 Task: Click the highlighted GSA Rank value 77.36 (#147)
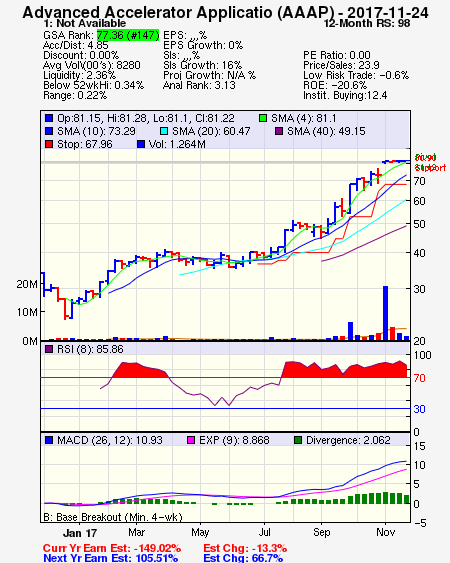coord(128,35)
